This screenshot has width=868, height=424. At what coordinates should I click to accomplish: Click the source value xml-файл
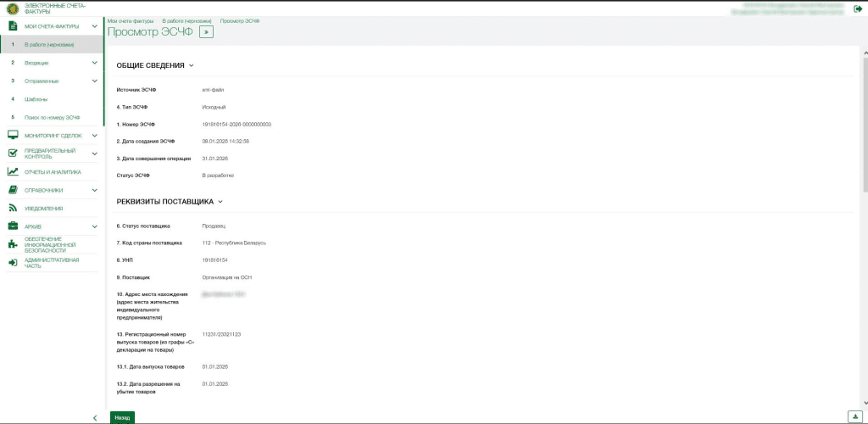(213, 90)
